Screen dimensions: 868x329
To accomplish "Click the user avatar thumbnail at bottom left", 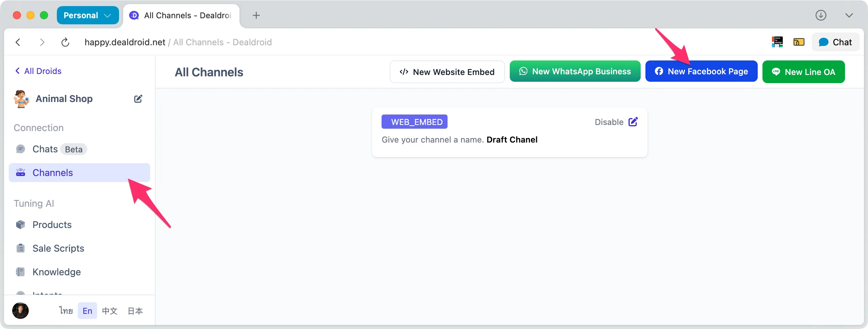I will pyautogui.click(x=20, y=310).
